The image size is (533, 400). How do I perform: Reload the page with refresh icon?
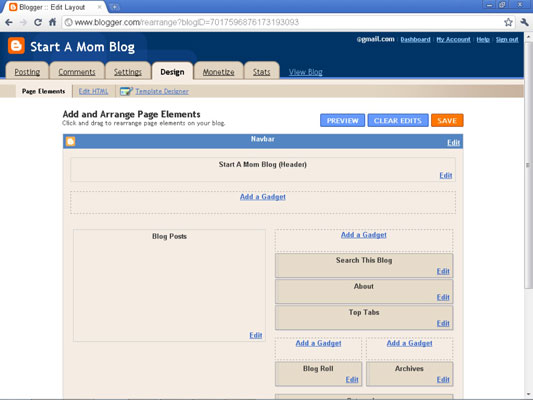[x=38, y=22]
